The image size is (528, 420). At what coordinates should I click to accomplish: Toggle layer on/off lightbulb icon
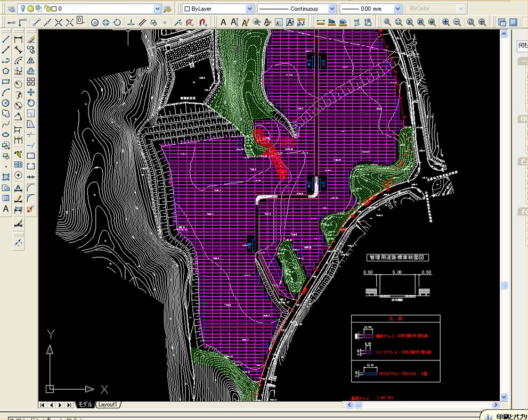pos(22,9)
